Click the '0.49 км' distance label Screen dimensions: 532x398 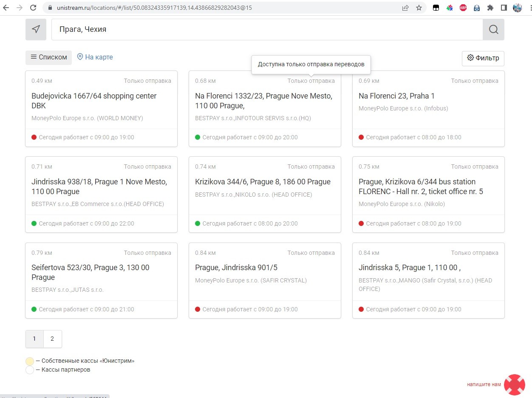coord(42,81)
